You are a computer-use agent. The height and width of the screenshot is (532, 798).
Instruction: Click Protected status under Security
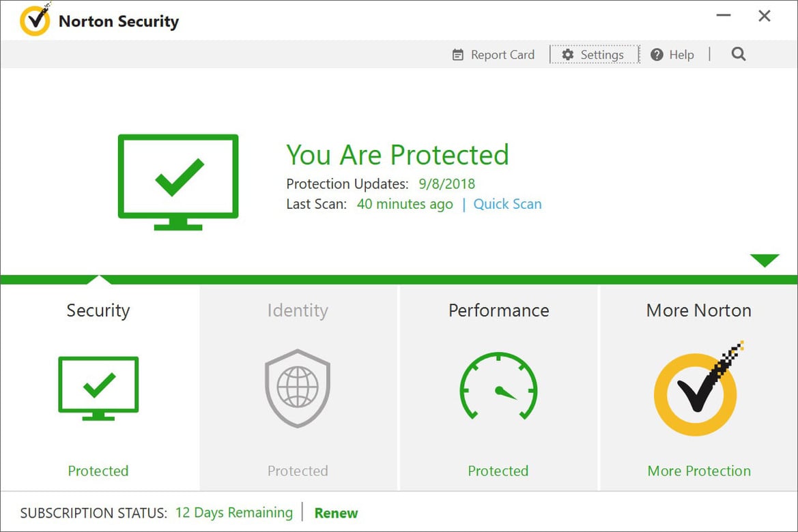[98, 471]
